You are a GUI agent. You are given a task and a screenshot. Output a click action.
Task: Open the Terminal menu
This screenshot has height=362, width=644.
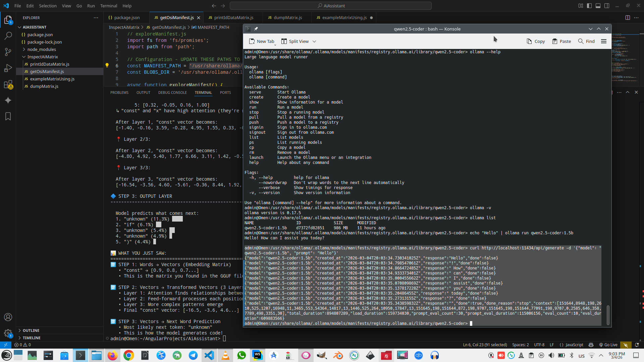click(x=109, y=6)
